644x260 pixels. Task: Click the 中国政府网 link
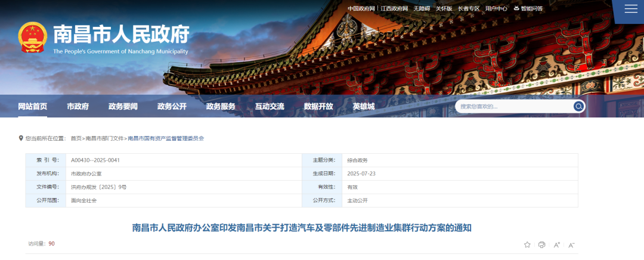pos(361,8)
